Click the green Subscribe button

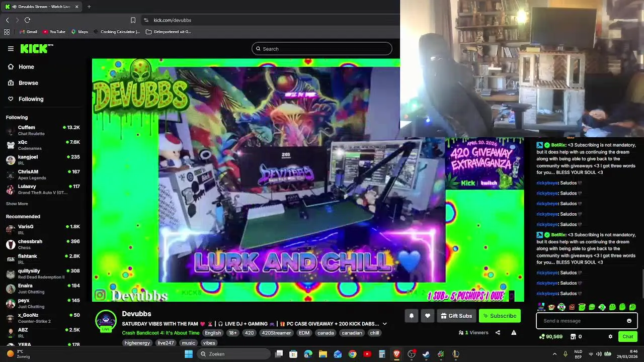(x=500, y=316)
